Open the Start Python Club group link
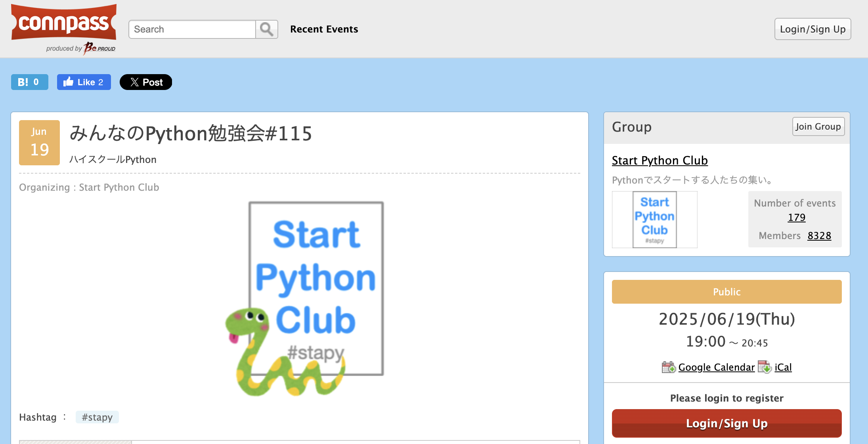Image resolution: width=868 pixels, height=444 pixels. tap(660, 160)
